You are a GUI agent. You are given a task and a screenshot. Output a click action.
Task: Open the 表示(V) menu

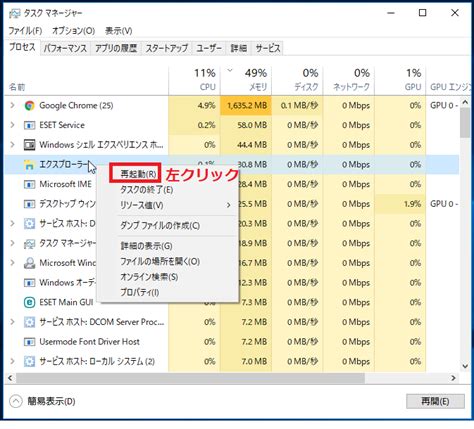[x=119, y=31]
